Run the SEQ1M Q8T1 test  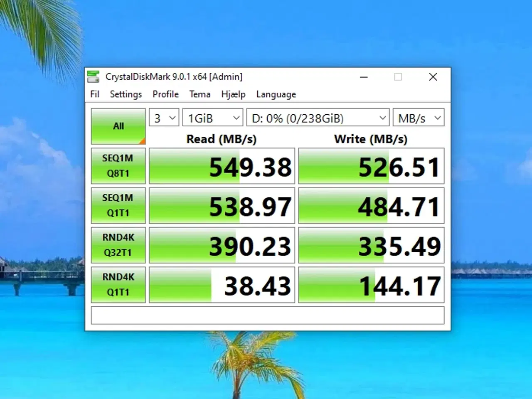pyautogui.click(x=118, y=166)
